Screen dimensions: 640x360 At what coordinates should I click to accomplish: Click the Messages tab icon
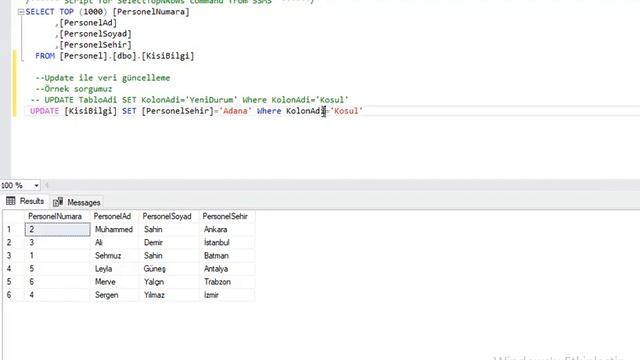(x=58, y=202)
